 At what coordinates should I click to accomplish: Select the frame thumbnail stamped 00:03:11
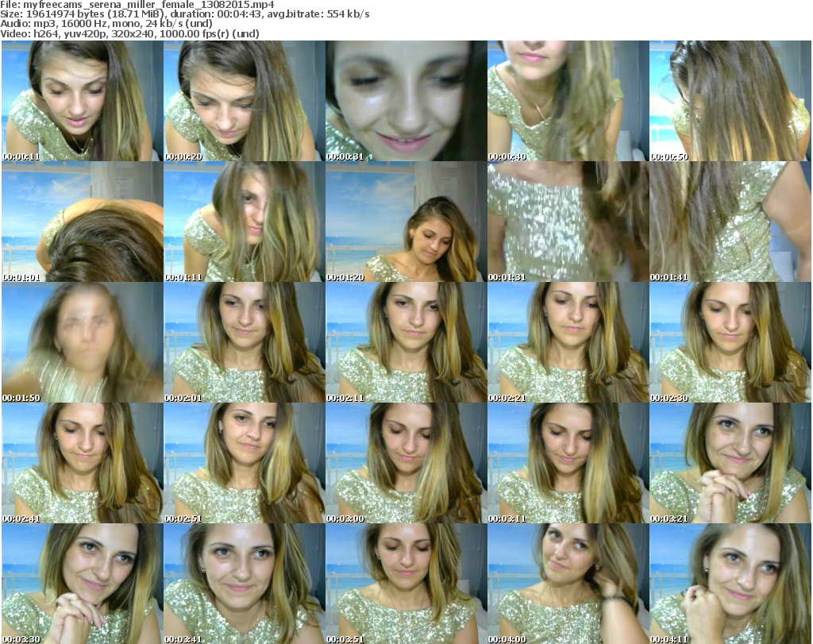[x=568, y=464]
